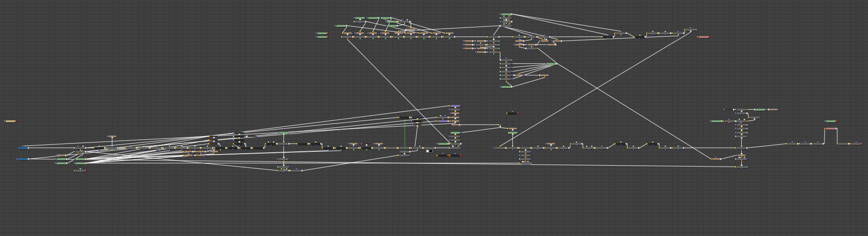Select the green node fed by the fanned stacked-node wires
The image size is (868, 236).
point(551,64)
